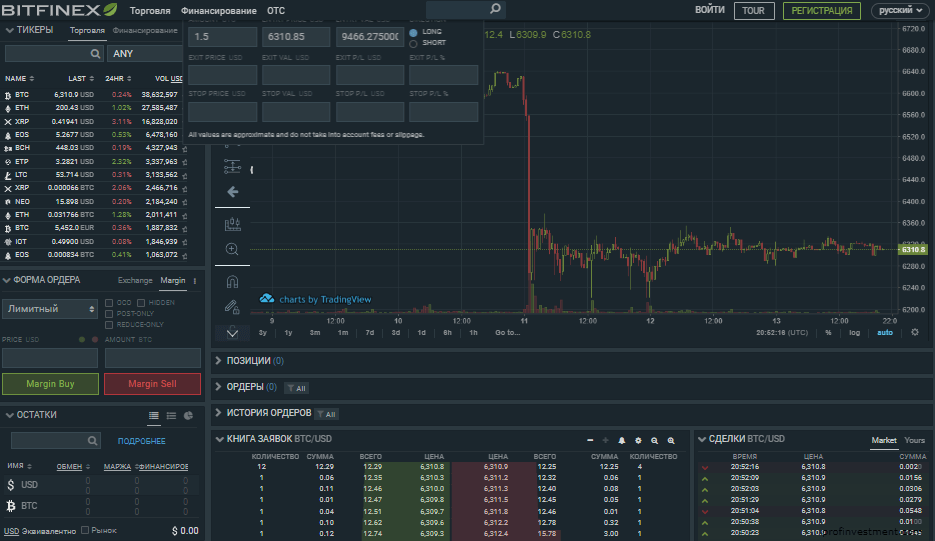
Task: Select the balances pie chart view icon
Action: 188,416
